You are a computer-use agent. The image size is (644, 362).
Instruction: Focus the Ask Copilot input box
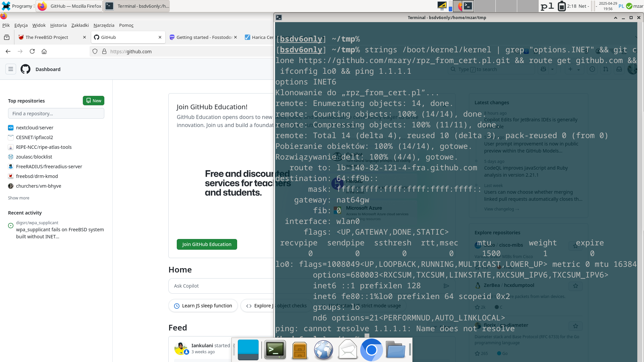(221, 286)
